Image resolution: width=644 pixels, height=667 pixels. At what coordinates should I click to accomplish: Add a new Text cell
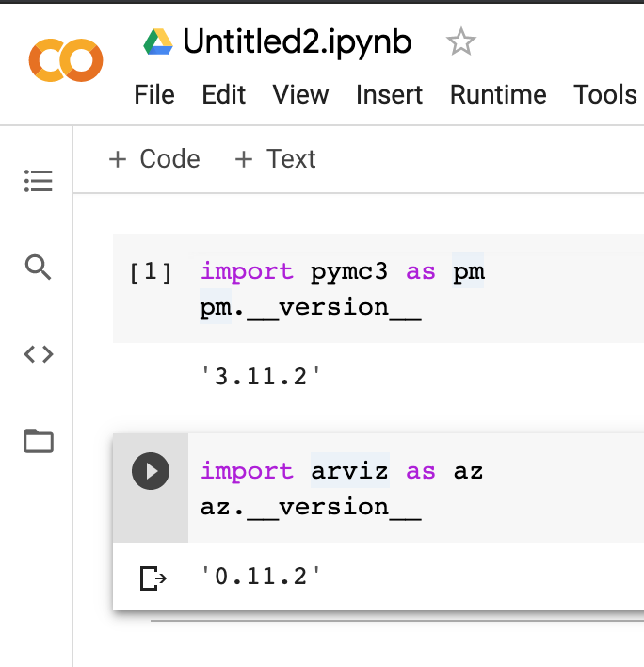276,159
